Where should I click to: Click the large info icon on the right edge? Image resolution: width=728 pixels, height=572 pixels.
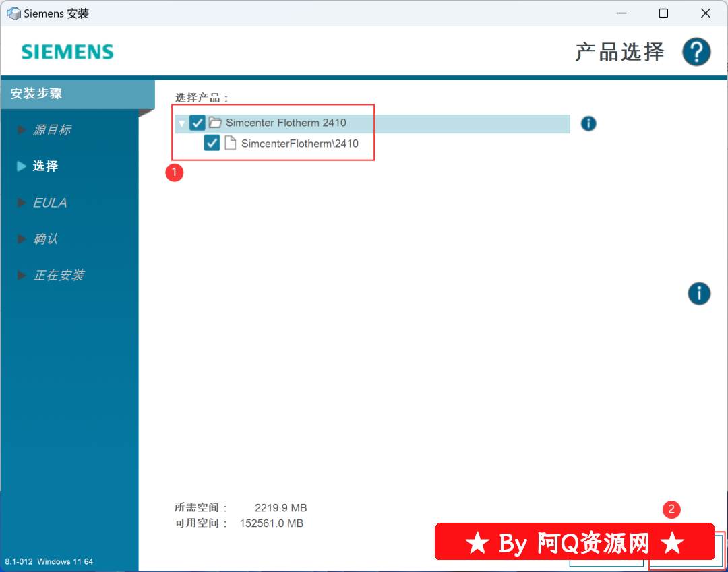point(699,293)
